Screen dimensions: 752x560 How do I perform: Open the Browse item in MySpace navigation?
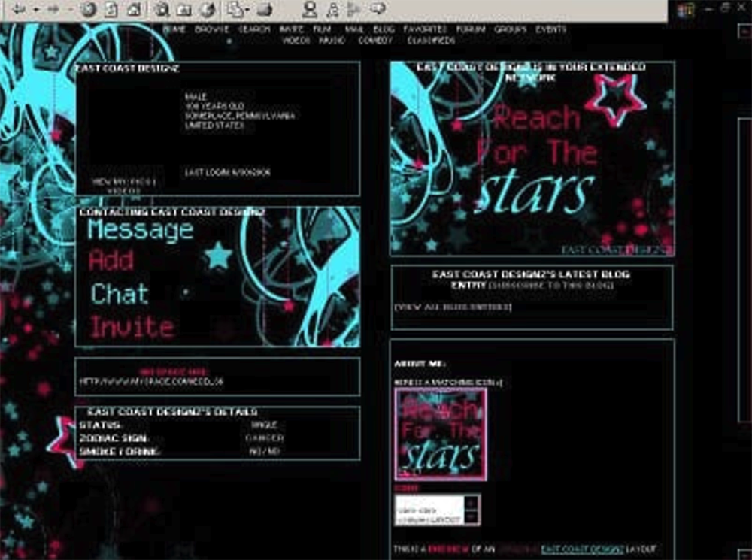211,29
